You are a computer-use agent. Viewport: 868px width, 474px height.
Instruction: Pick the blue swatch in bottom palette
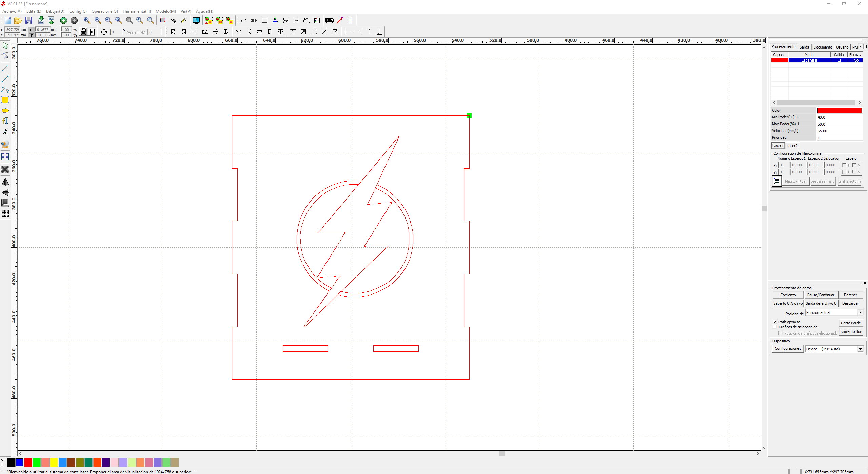click(x=19, y=462)
